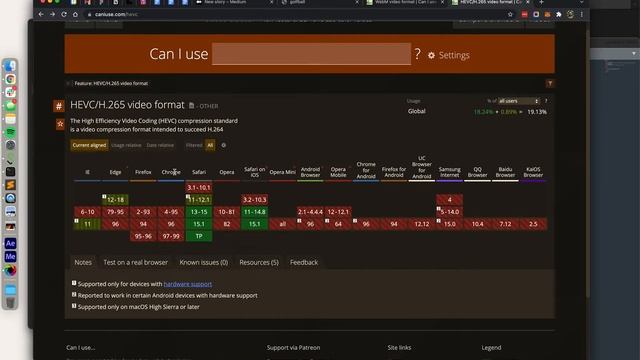Click the Safari column header

click(x=199, y=172)
